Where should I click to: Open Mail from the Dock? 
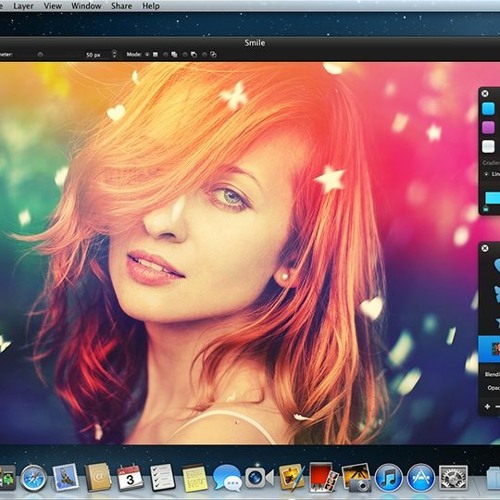click(66, 477)
